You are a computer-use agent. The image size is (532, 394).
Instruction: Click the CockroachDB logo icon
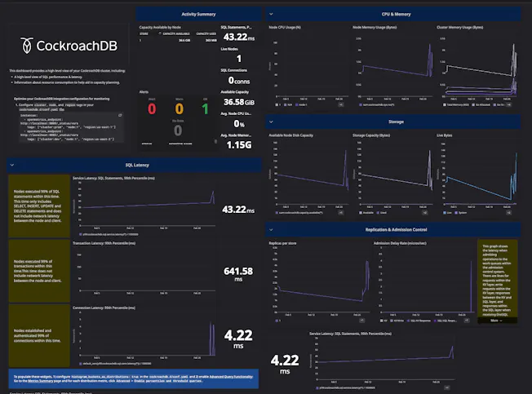27,46
